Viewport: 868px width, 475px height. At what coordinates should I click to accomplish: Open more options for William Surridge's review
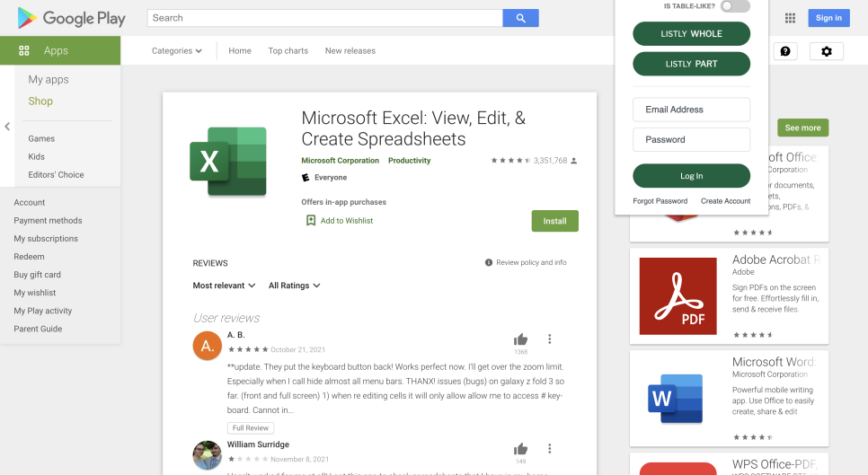coord(550,448)
